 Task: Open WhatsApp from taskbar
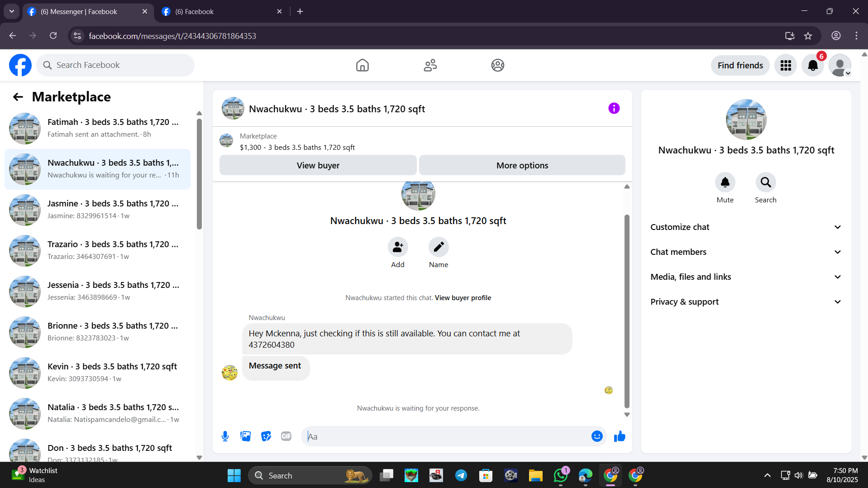[561, 475]
